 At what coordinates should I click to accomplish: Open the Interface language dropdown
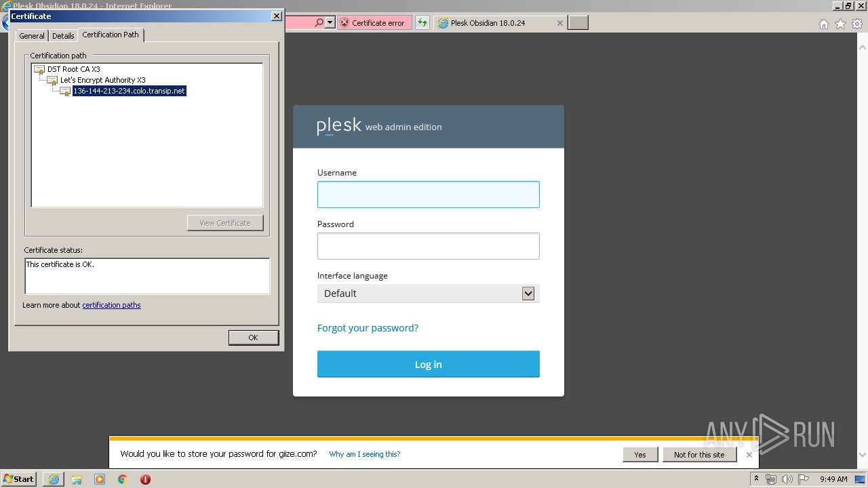(429, 293)
